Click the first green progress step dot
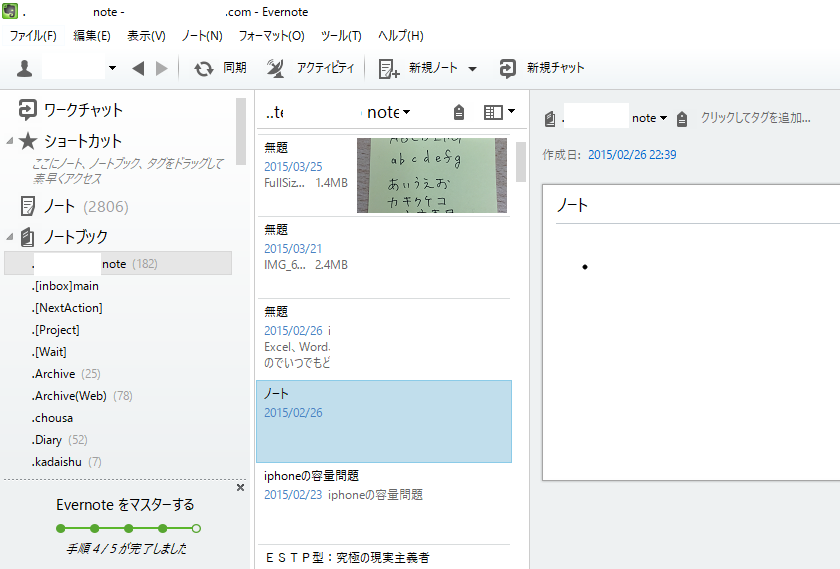The width and height of the screenshot is (840, 569). pyautogui.click(x=61, y=529)
